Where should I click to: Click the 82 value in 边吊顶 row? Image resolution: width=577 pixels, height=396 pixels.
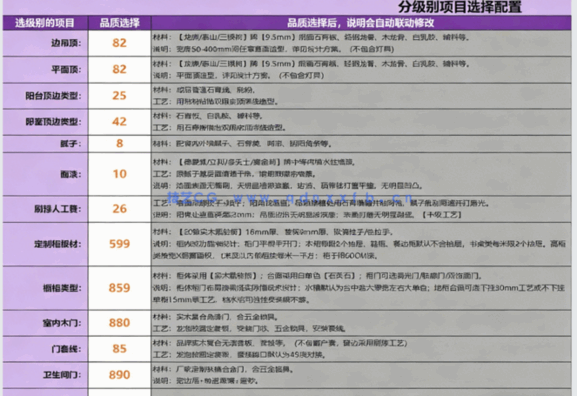[120, 43]
